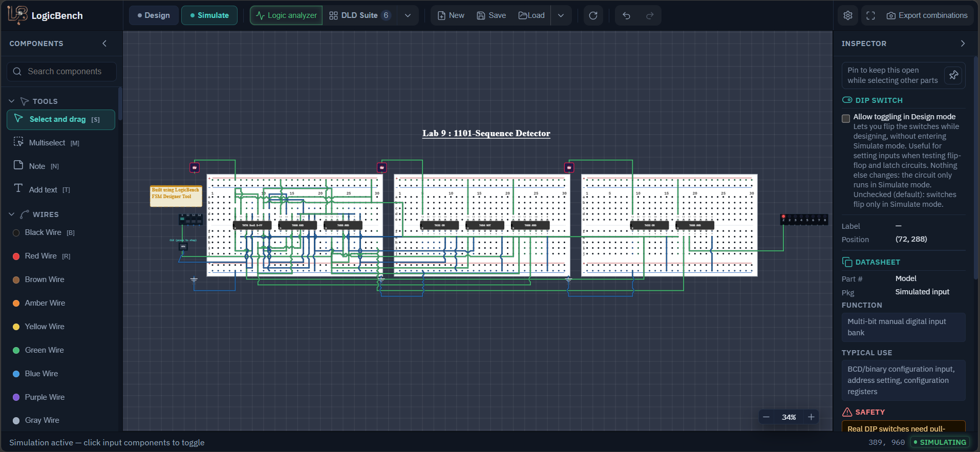Viewport: 980px width, 452px height.
Task: Open the DLD Suite dropdown arrow
Action: 408,15
